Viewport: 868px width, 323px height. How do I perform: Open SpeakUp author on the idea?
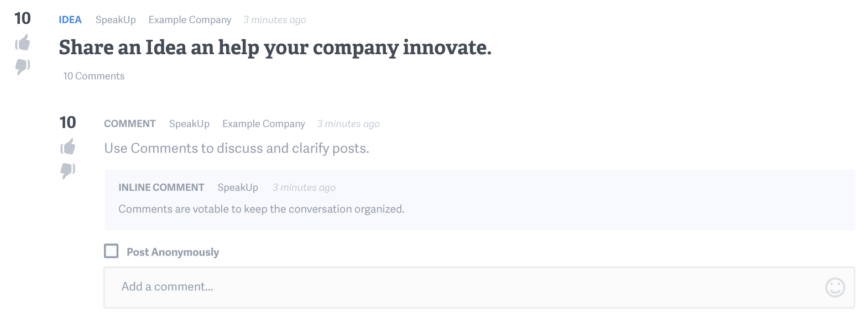point(116,20)
